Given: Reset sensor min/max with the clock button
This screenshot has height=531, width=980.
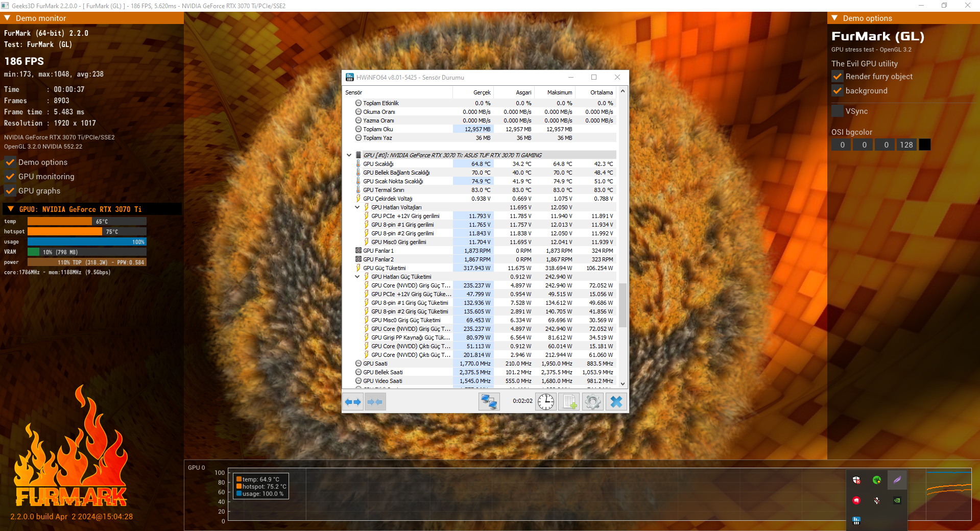Looking at the screenshot, I should (x=546, y=402).
